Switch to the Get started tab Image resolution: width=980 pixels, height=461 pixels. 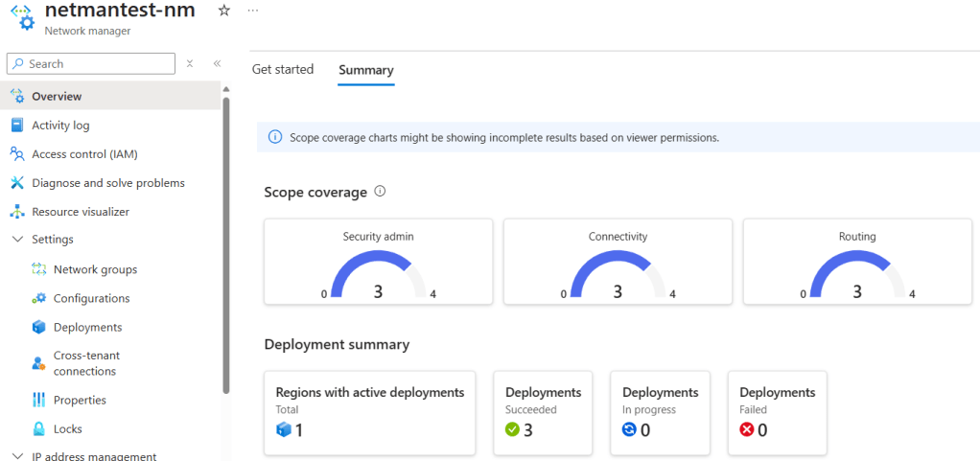[x=283, y=69]
